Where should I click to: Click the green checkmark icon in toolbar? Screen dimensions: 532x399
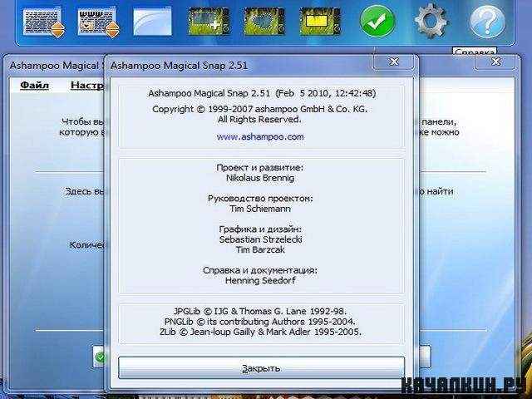point(377,21)
